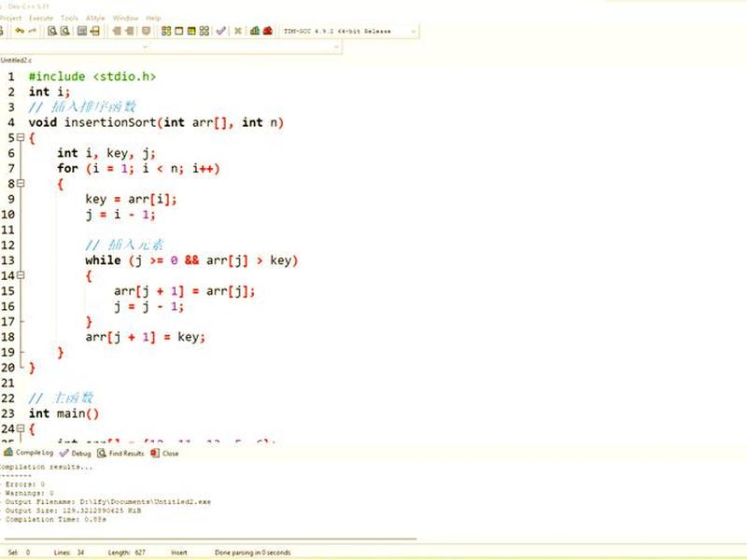Run the program using the window icon
This screenshot has height=560, width=747.
click(x=178, y=31)
